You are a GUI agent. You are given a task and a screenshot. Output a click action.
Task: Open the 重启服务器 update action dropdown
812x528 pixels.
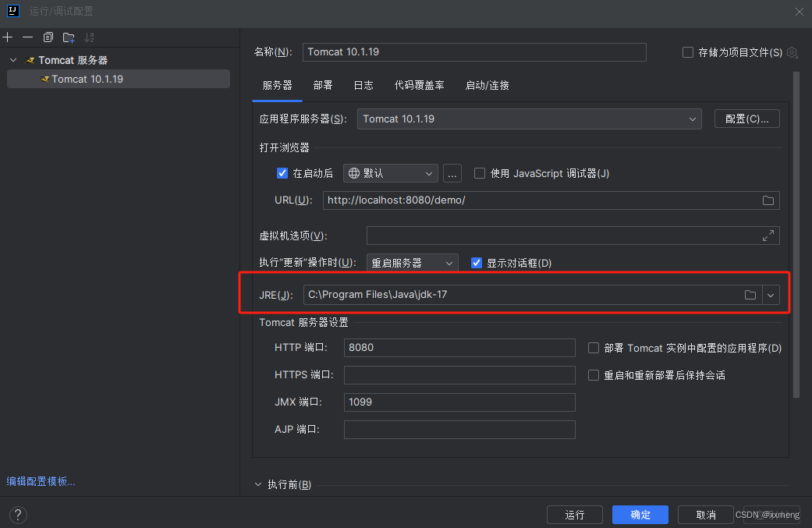412,263
